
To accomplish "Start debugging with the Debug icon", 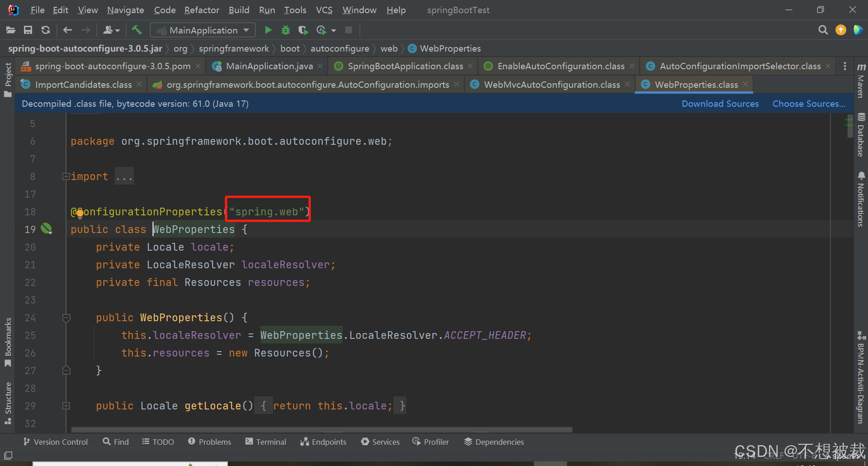I will click(x=285, y=30).
